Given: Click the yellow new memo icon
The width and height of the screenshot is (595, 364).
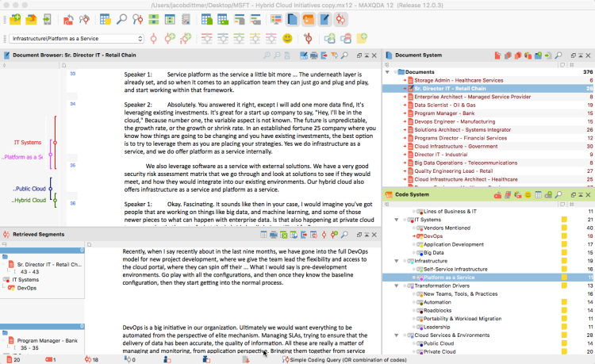Looking at the screenshot, I should (363, 38).
